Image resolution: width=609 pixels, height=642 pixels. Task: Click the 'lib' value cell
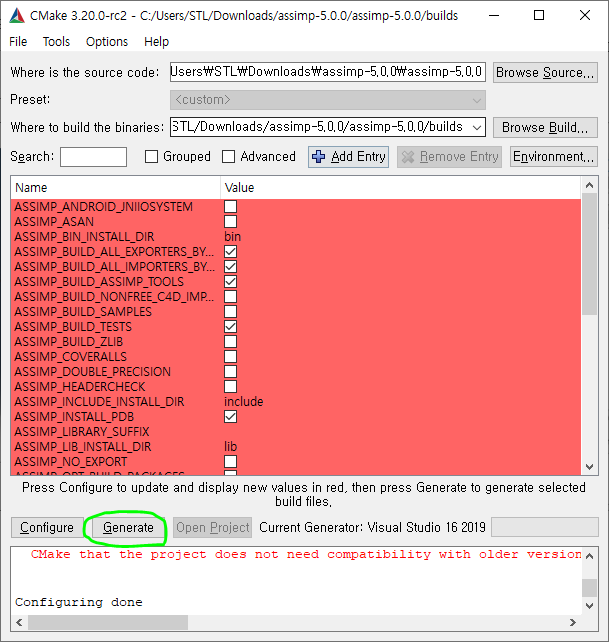tap(231, 447)
